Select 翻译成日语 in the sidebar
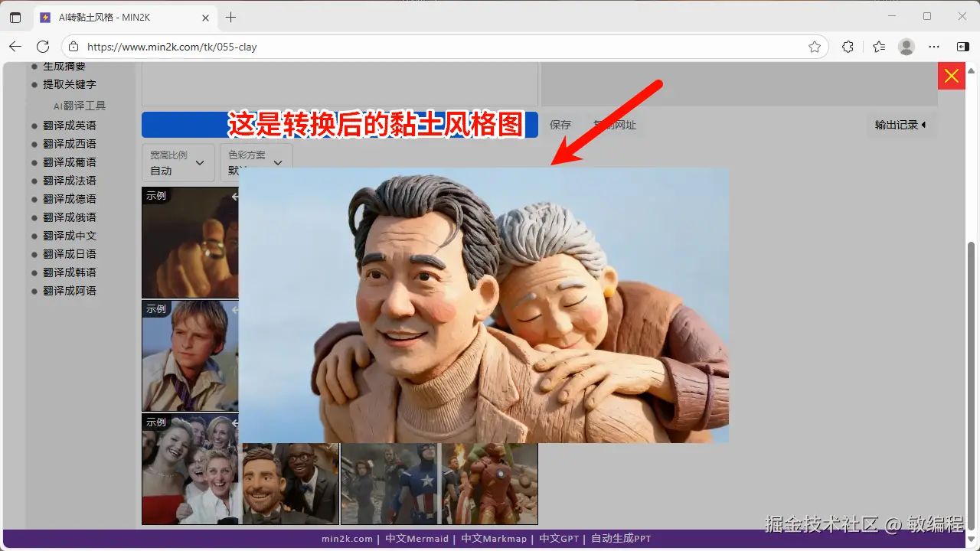Image resolution: width=980 pixels, height=551 pixels. 70,254
